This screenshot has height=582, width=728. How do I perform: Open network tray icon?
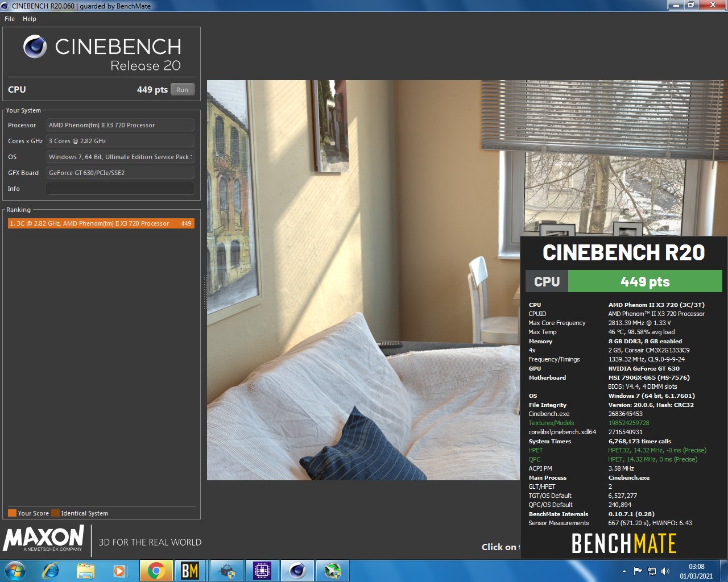tap(652, 571)
